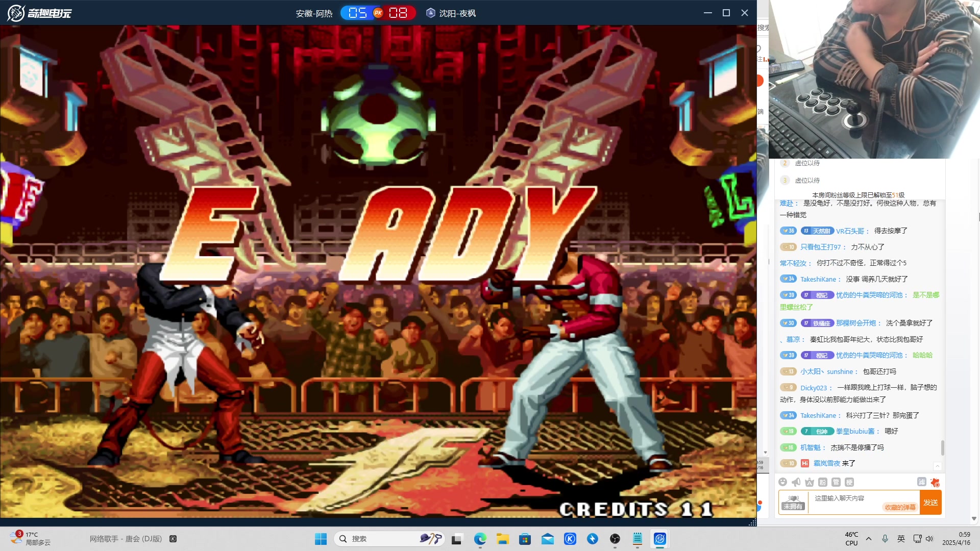
Task: Click username 机智魁 in the chat
Action: [810, 447]
